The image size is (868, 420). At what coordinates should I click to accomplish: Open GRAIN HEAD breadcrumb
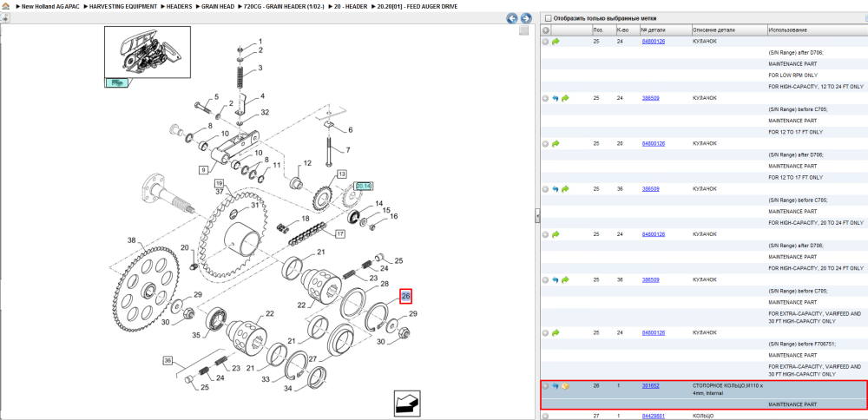click(219, 6)
